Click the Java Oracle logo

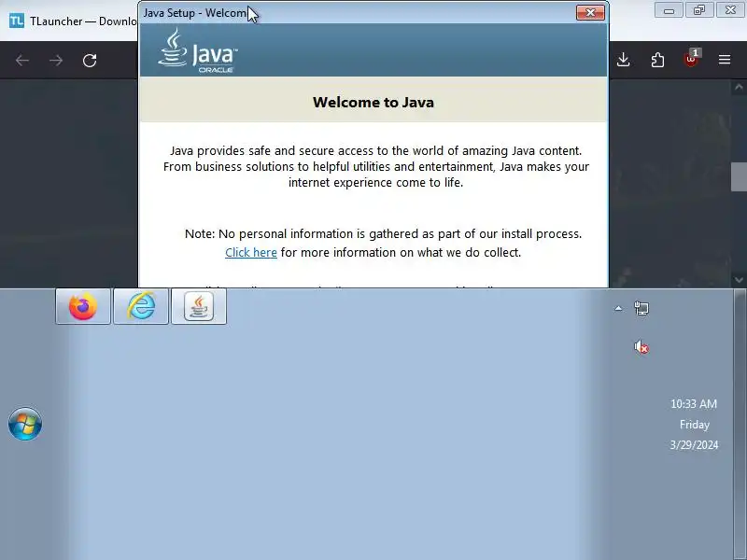pyautogui.click(x=198, y=50)
